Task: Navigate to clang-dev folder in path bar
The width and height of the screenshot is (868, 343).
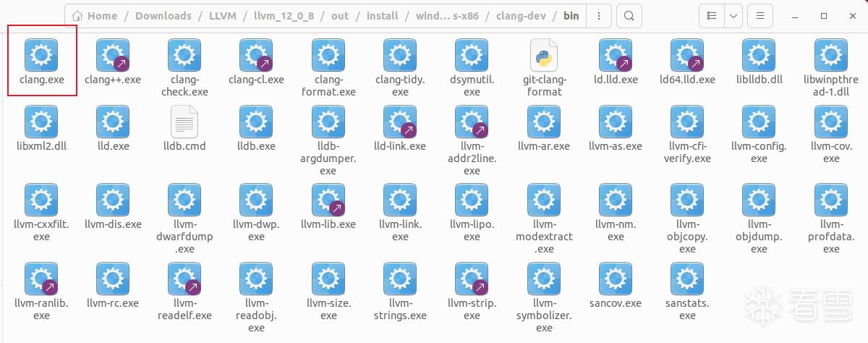Action: pos(523,15)
